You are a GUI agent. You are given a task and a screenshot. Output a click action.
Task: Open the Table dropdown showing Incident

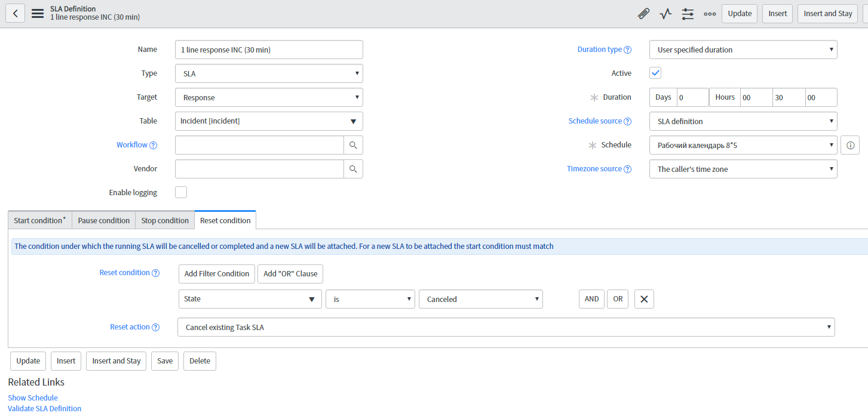pos(269,121)
